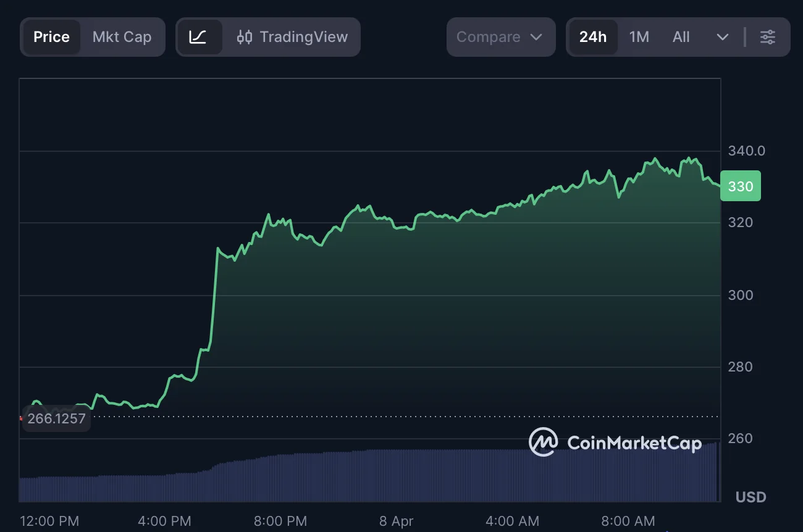This screenshot has height=532, width=803.
Task: Expand the Compare dropdown
Action: tap(500, 37)
